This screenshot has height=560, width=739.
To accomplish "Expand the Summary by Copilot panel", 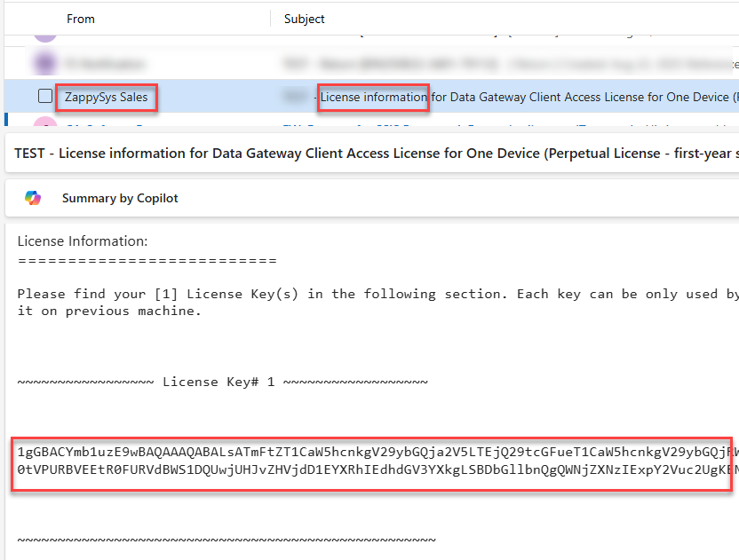I will pos(372,198).
